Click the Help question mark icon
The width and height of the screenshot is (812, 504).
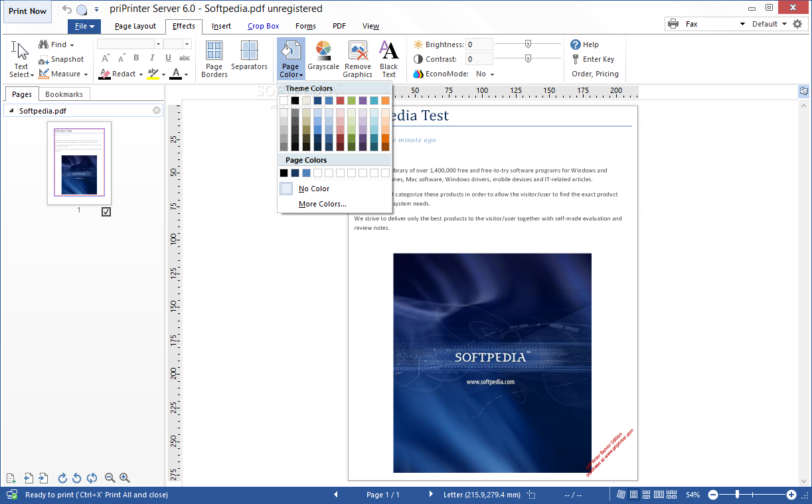[x=576, y=44]
